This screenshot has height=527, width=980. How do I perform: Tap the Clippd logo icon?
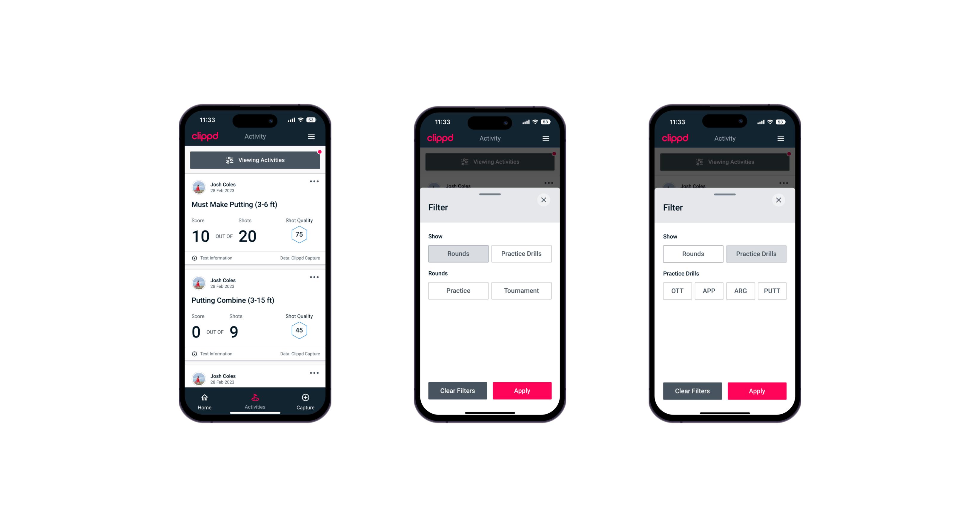click(205, 136)
